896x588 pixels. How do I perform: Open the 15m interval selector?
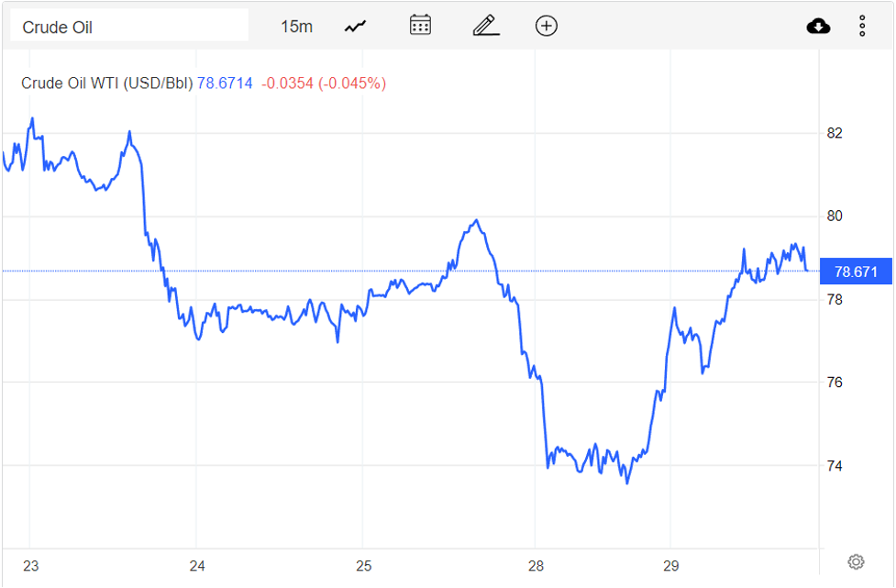click(297, 25)
